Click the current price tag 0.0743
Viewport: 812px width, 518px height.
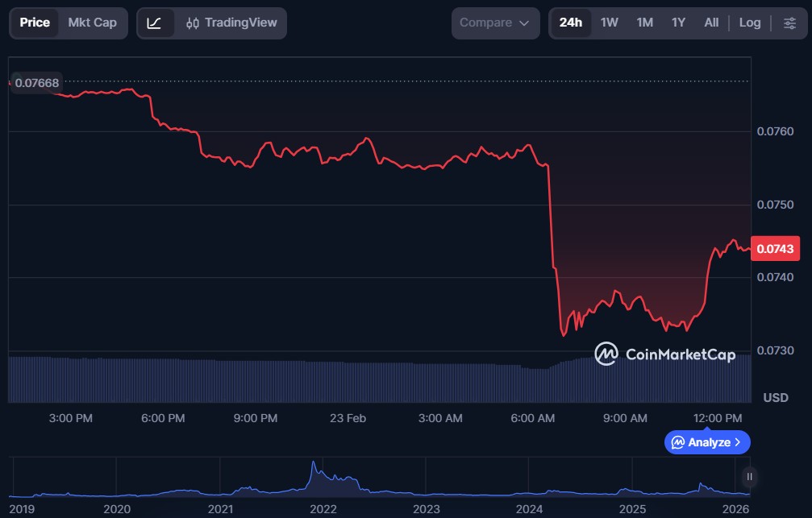[774, 249]
